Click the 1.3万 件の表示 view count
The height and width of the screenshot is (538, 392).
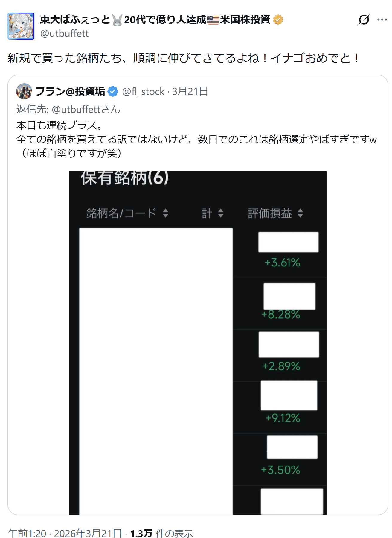[161, 533]
